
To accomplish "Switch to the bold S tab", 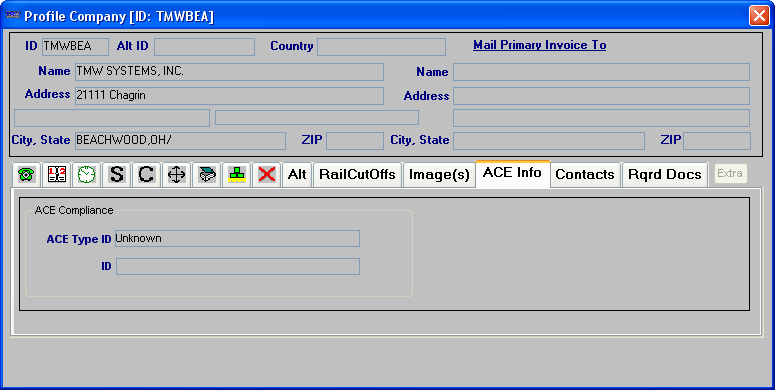I will [117, 174].
